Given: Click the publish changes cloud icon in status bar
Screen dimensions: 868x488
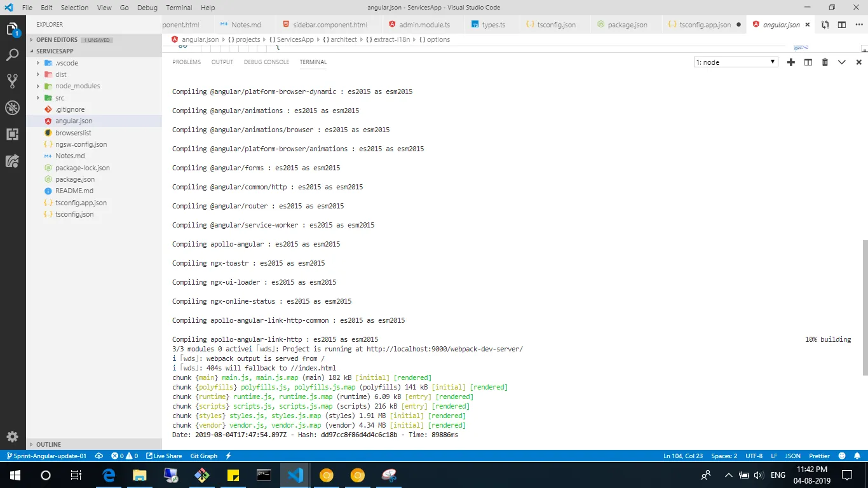Looking at the screenshot, I should coord(99,456).
